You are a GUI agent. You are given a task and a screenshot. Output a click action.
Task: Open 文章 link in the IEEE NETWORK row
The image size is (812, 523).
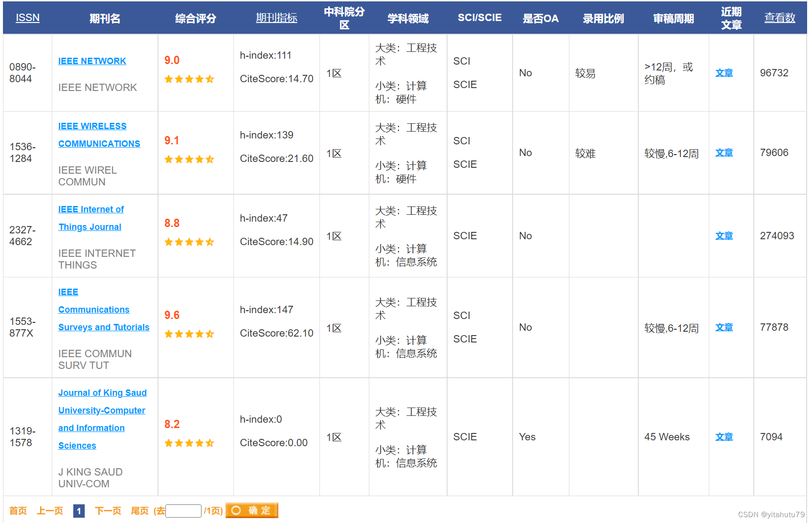pyautogui.click(x=724, y=73)
